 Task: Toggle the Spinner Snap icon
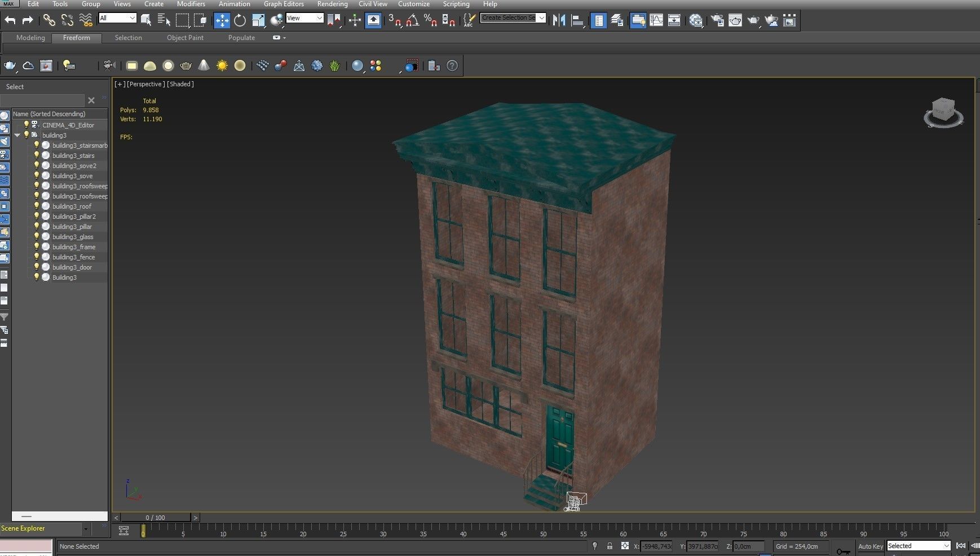click(449, 20)
